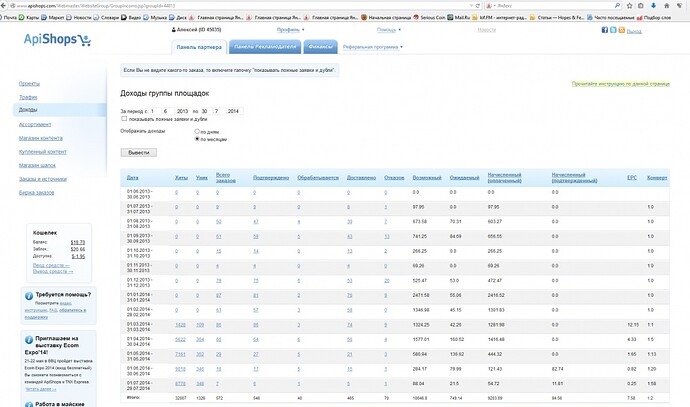This screenshot has height=407, width=690.
Task: Click info icon beside Требуется помощь
Action: [x=29, y=296]
